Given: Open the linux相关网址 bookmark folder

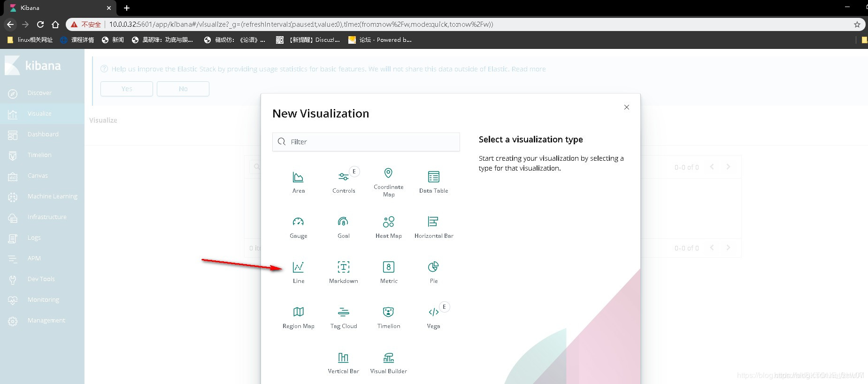Looking at the screenshot, I should click(31, 40).
